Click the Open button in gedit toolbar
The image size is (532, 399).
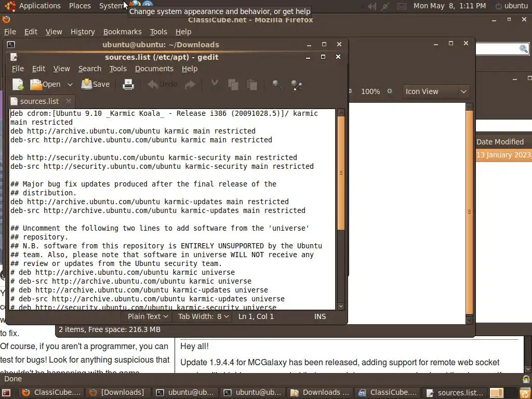pos(45,85)
